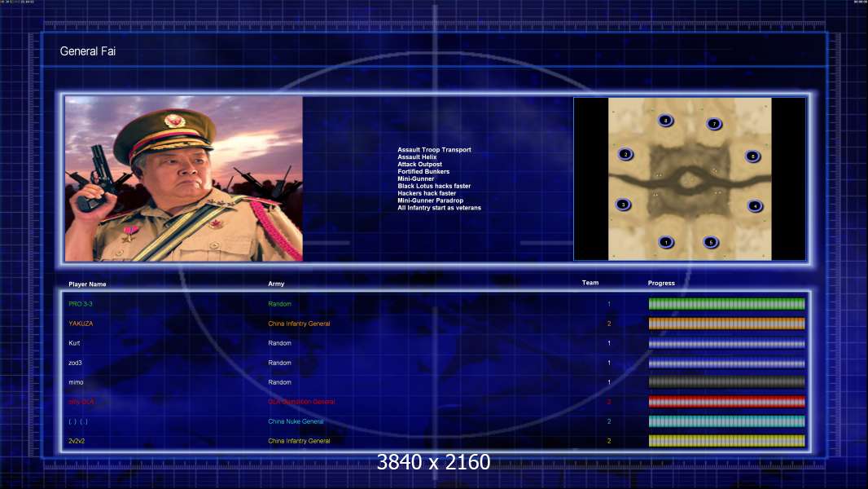Click Black Lotus hacks faster line

coord(434,186)
